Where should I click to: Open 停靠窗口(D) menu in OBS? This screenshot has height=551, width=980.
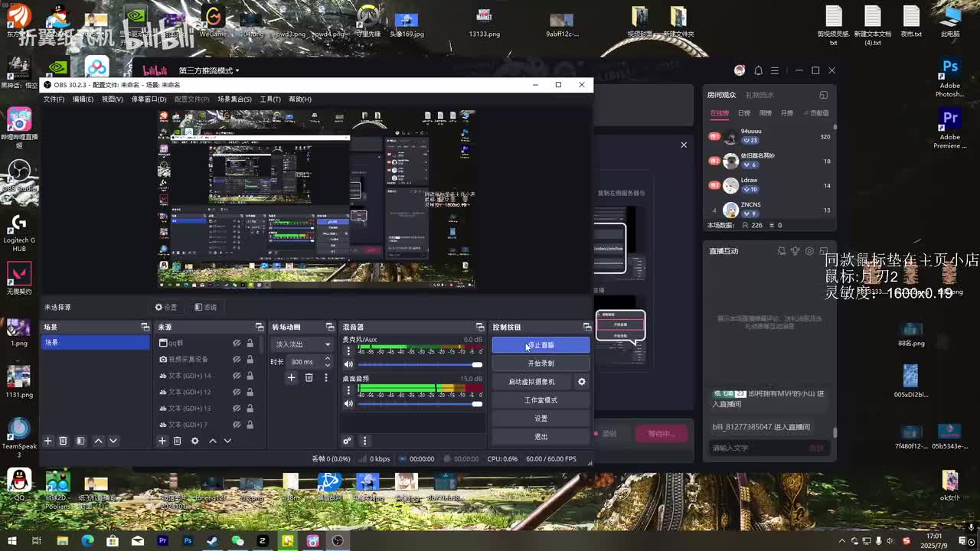(x=149, y=99)
